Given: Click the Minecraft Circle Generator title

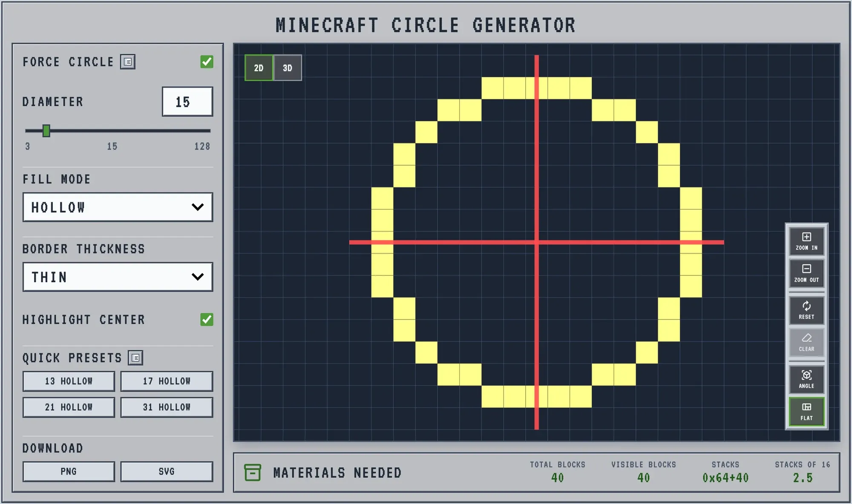Looking at the screenshot, I should click(x=426, y=26).
